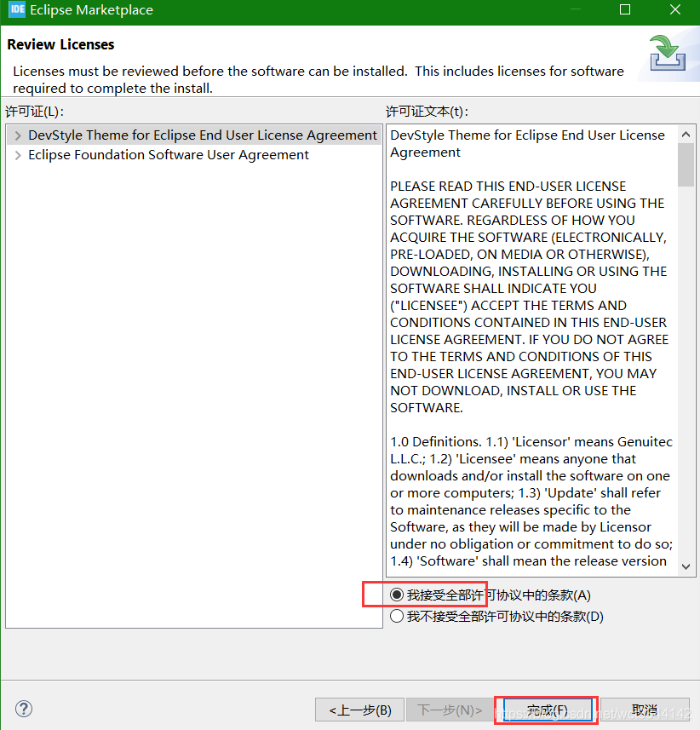Expand DevStyle Theme license agreement node

[18, 135]
